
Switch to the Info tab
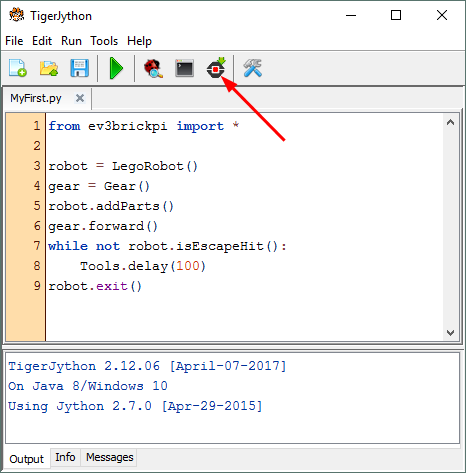coord(65,457)
